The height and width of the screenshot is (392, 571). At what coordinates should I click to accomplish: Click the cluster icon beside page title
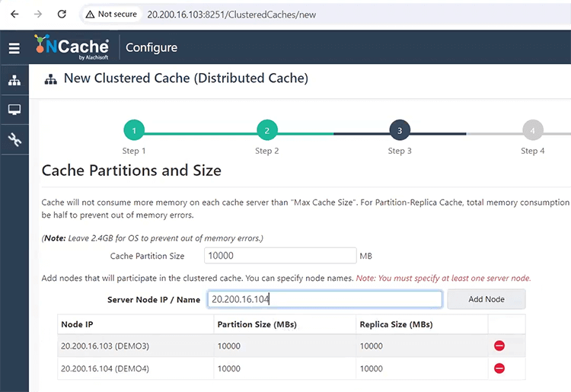tap(50, 79)
